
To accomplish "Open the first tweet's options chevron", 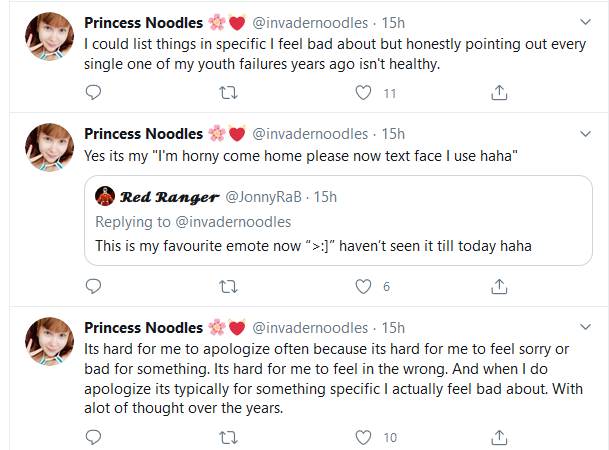I will (x=586, y=21).
